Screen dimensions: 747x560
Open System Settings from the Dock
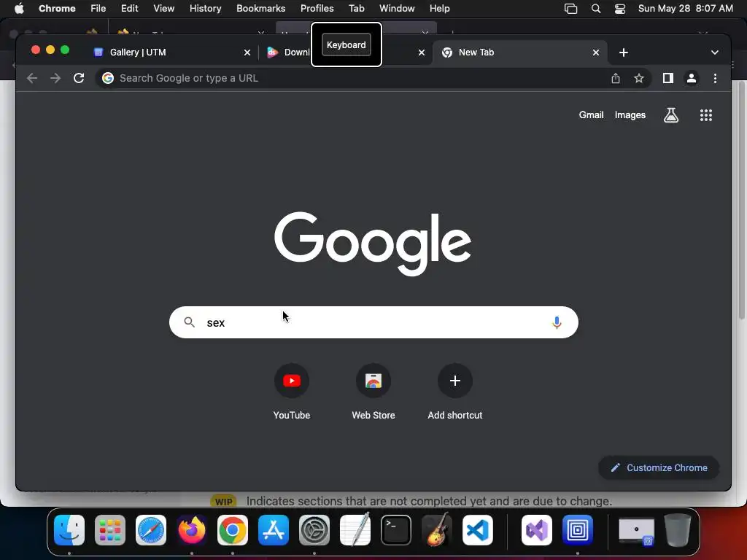pyautogui.click(x=314, y=529)
